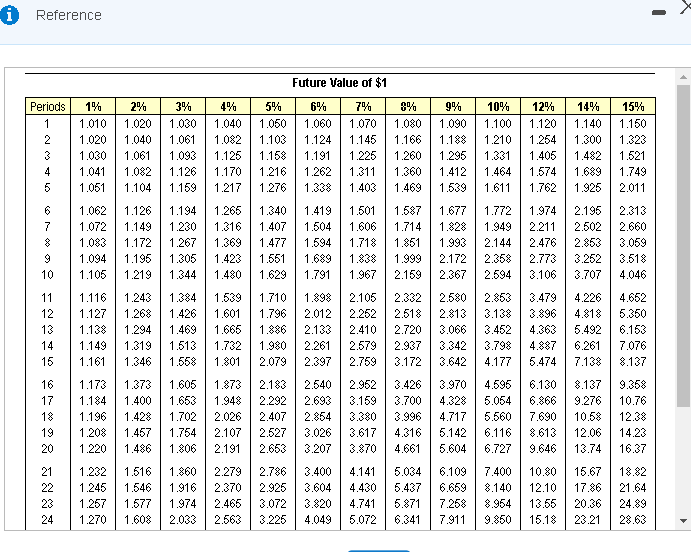Click value 1.270 in period 24 row
This screenshot has width=691, height=552.
(x=93, y=520)
